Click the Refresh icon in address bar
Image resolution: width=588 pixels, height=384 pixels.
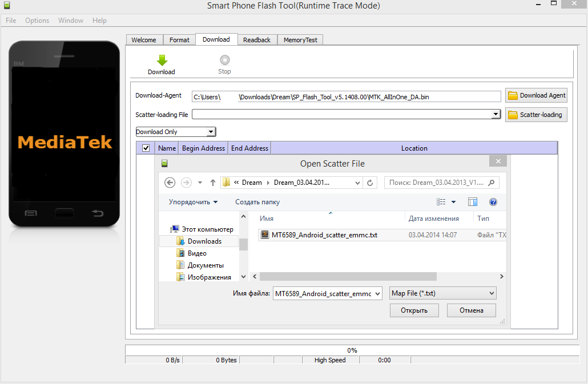[x=370, y=183]
